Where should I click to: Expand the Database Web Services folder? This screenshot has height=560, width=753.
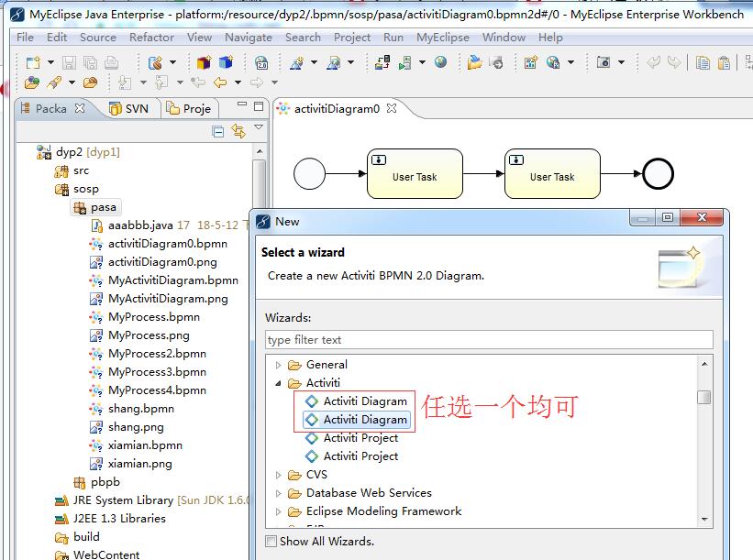click(278, 493)
